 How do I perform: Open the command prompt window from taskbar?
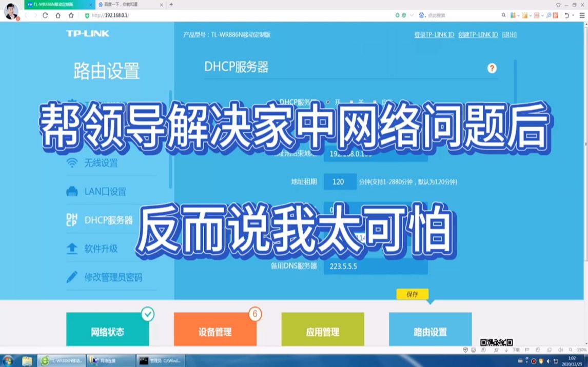pyautogui.click(x=161, y=361)
